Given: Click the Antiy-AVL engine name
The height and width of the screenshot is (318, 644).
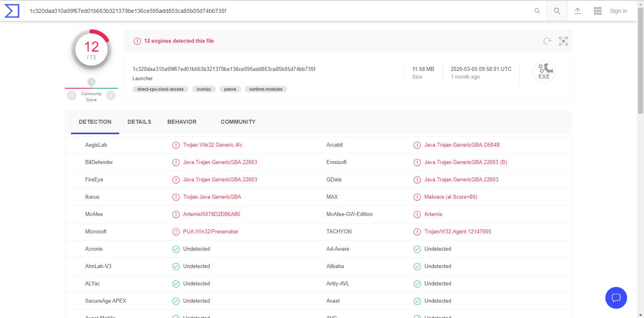Looking at the screenshot, I should [338, 283].
